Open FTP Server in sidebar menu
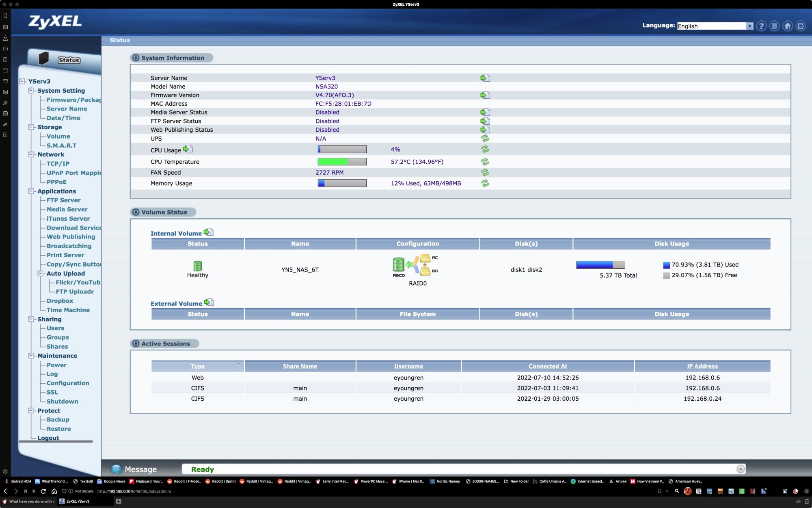 click(63, 200)
